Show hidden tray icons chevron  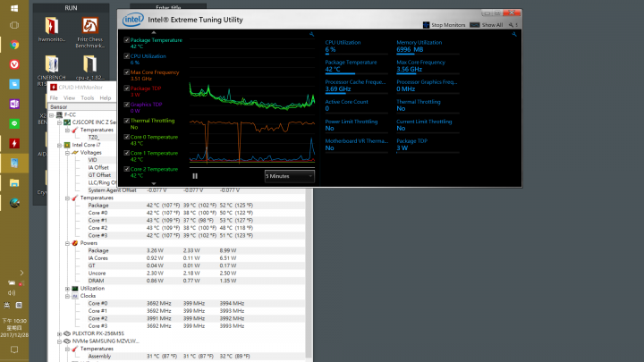point(21,273)
